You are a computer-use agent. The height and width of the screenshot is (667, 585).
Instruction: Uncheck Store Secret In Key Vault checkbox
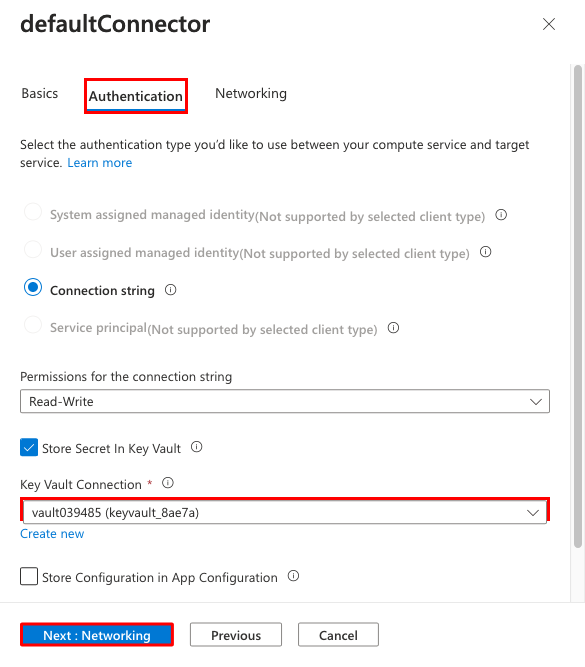click(29, 448)
